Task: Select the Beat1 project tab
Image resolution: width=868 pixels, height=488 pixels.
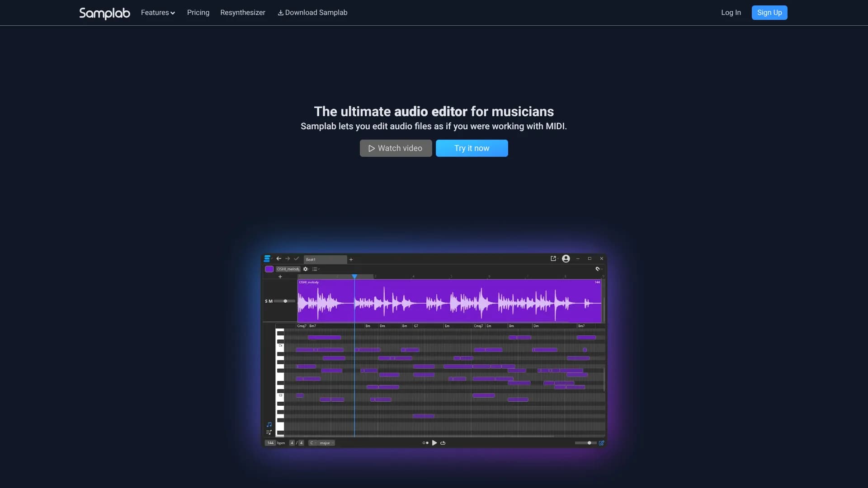Action: [x=325, y=259]
